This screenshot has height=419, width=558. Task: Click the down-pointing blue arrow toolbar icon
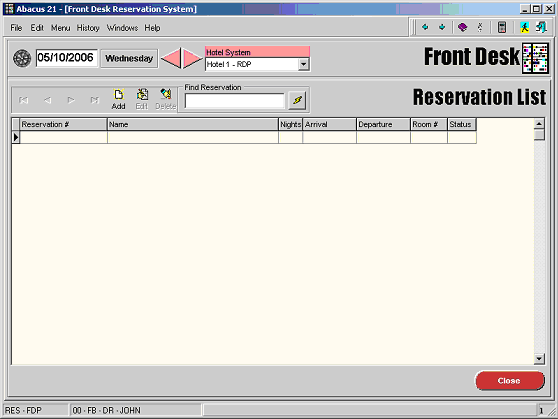coord(442,27)
